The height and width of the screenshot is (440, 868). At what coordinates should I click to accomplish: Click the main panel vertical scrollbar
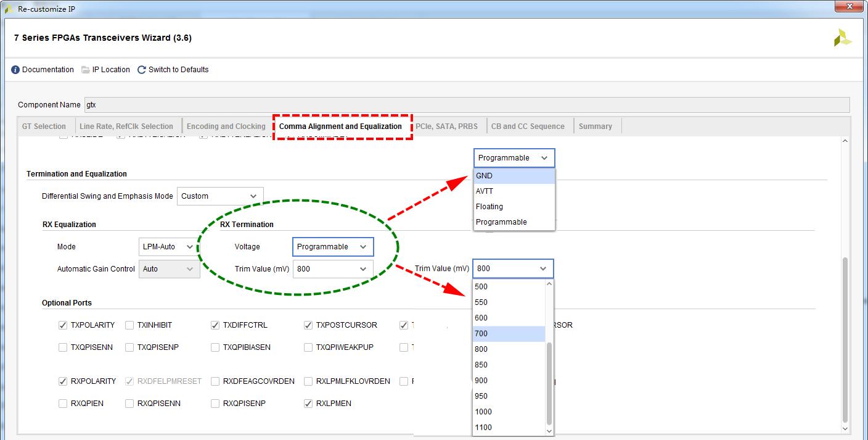[845, 339]
